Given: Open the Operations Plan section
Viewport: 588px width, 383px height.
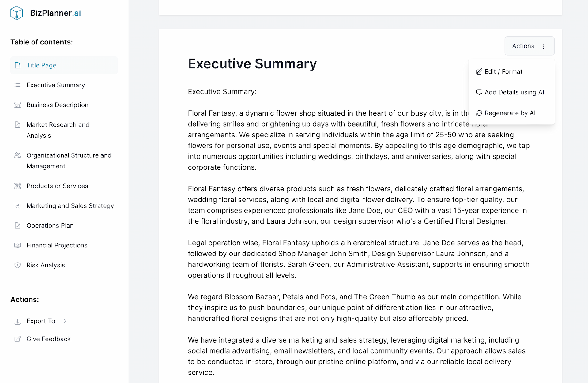Looking at the screenshot, I should (x=50, y=226).
